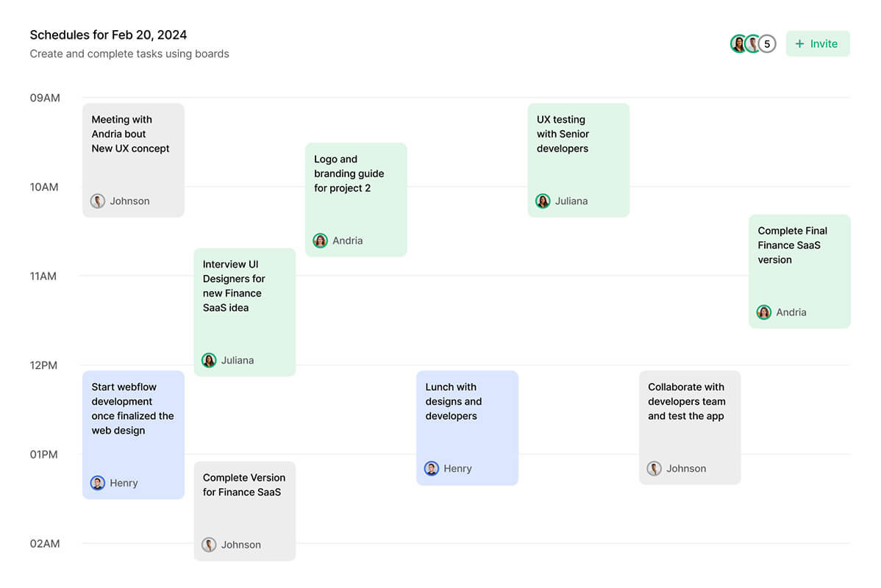Image resolution: width=881 pixels, height=588 pixels.
Task: Click Juliana's avatar on Interview UI Designers card
Action: [209, 361]
